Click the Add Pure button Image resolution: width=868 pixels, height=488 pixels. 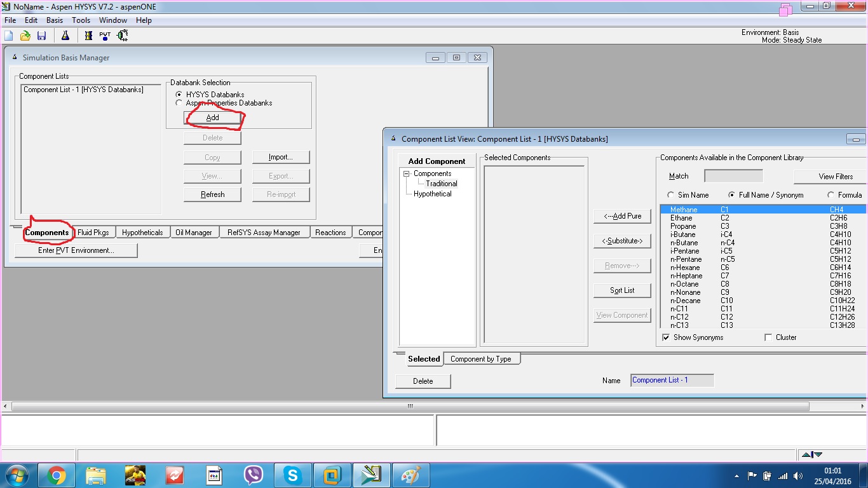pos(621,216)
